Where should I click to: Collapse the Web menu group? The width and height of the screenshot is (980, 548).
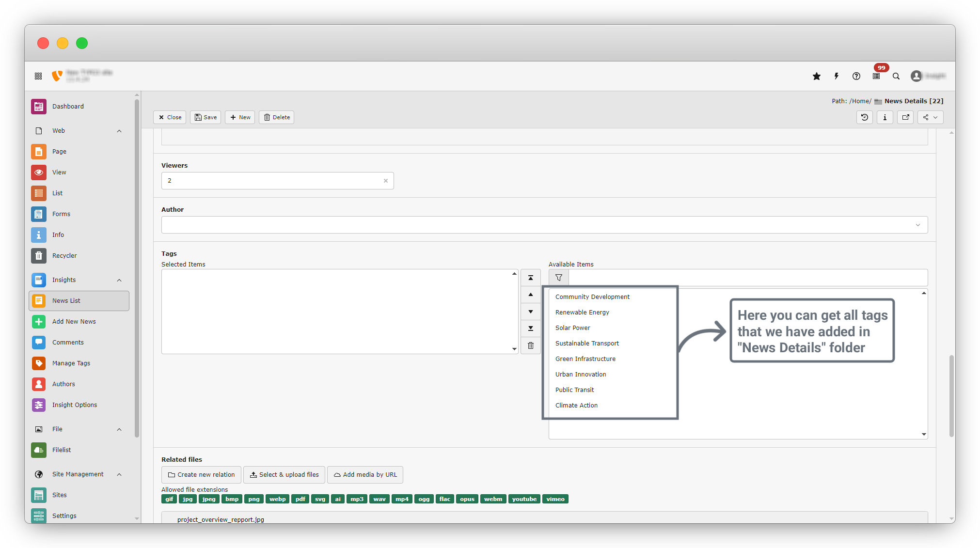coord(119,131)
